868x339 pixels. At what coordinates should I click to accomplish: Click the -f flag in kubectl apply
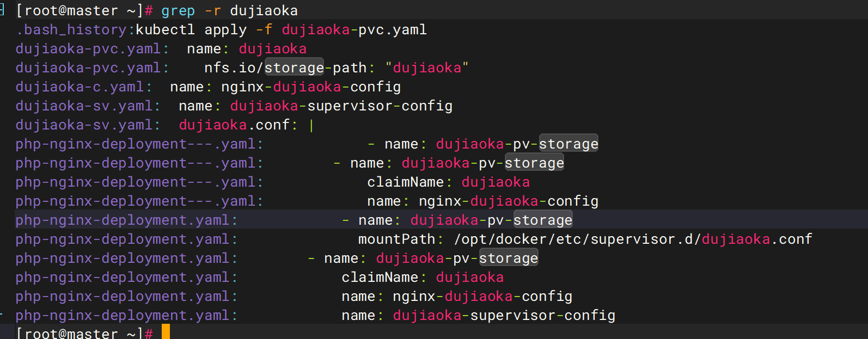264,30
